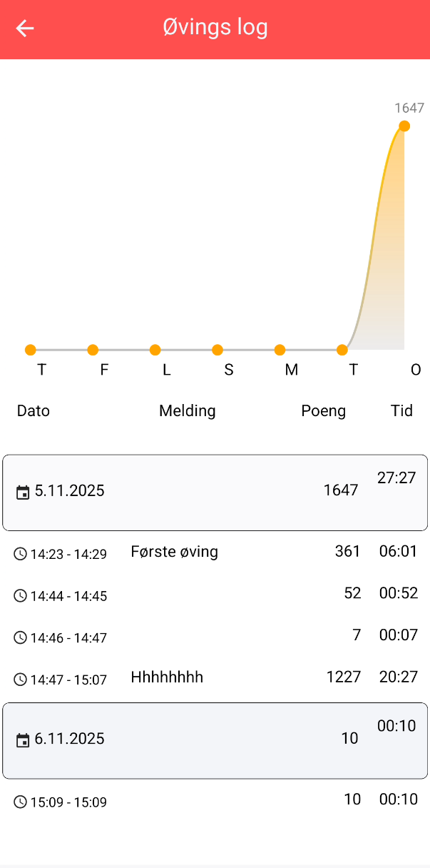Click the Tid column header
The image size is (430, 868).
[401, 411]
